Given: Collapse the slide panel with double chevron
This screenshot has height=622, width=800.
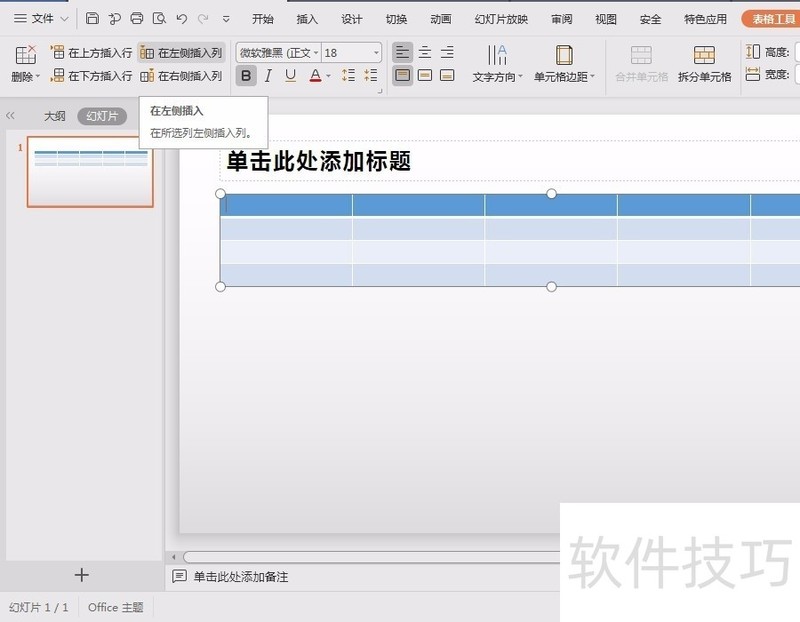Looking at the screenshot, I should (x=10, y=116).
